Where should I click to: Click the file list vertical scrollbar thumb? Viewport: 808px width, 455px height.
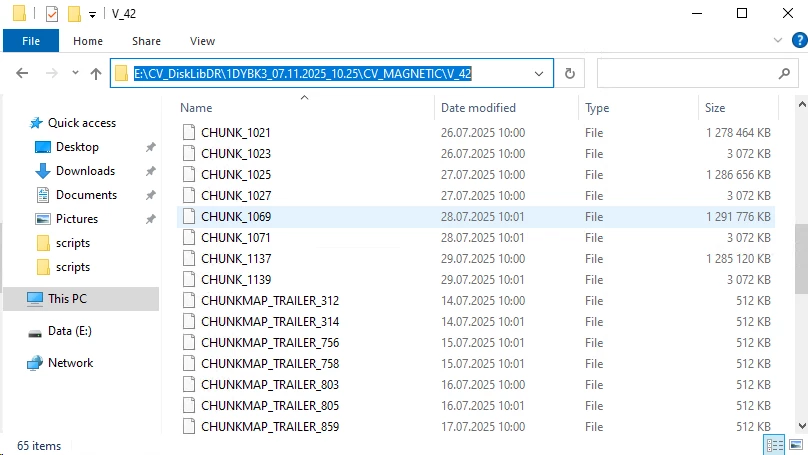[x=802, y=258]
